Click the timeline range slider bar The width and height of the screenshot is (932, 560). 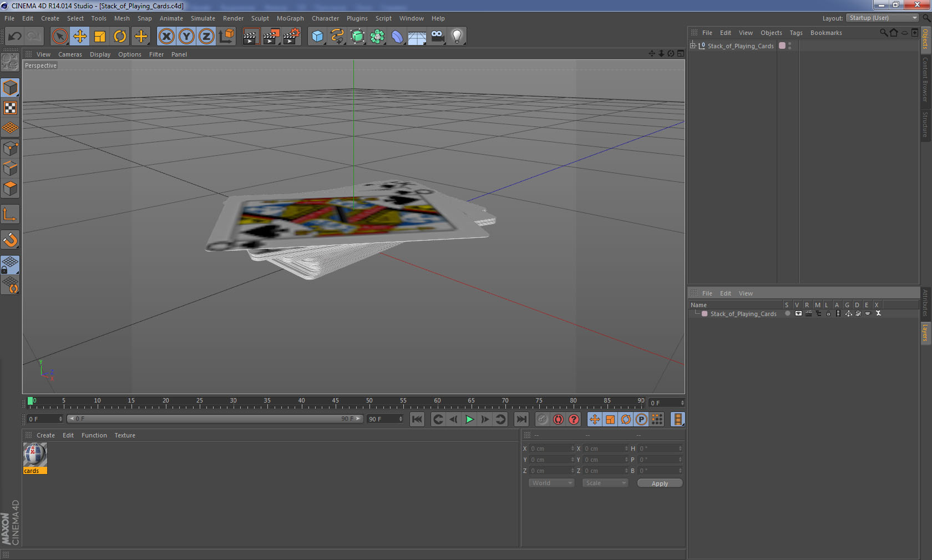tap(215, 419)
